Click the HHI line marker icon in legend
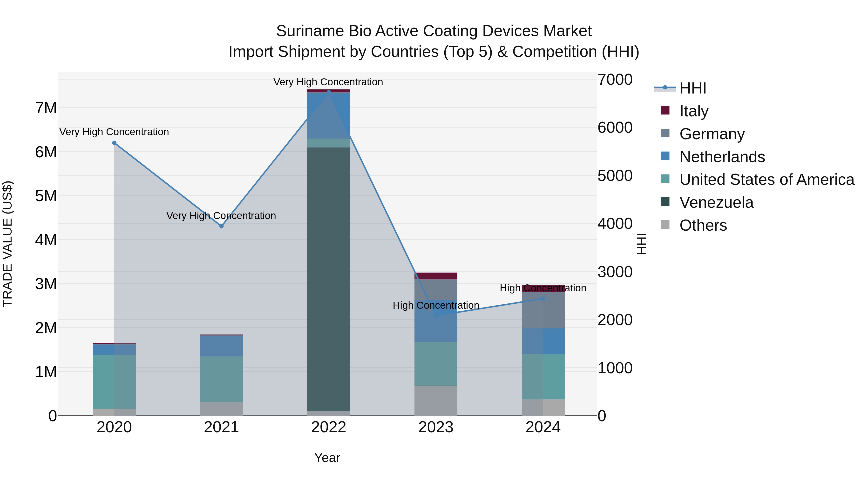 665,88
